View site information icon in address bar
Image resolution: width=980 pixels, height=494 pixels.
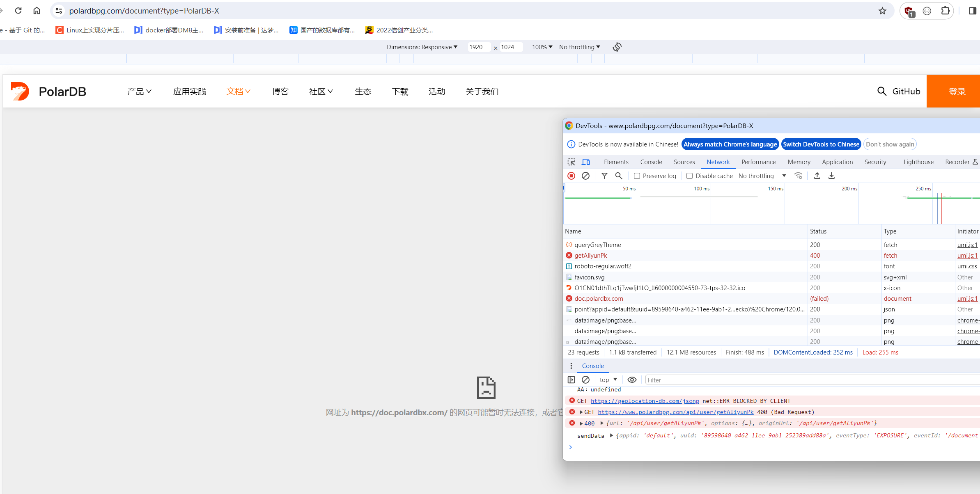tap(59, 11)
